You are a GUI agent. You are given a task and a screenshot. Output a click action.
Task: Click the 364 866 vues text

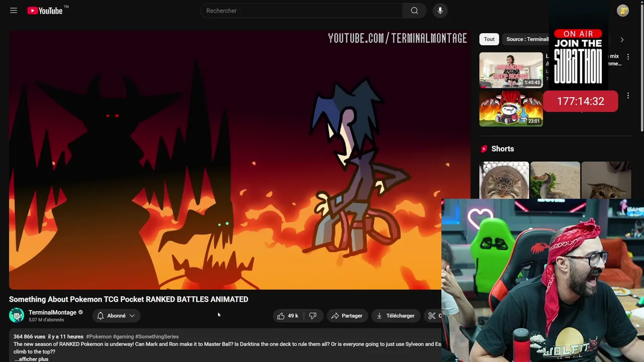[x=29, y=336]
